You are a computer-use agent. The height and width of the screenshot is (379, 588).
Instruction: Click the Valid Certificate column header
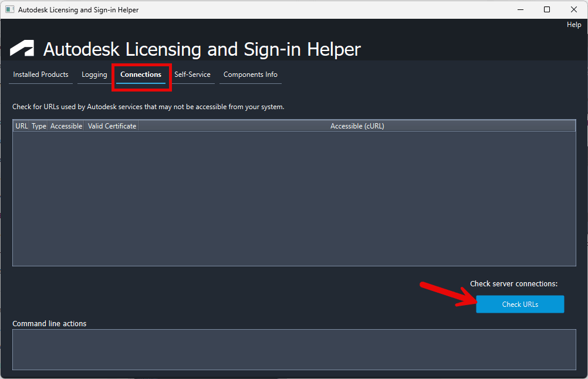[111, 126]
